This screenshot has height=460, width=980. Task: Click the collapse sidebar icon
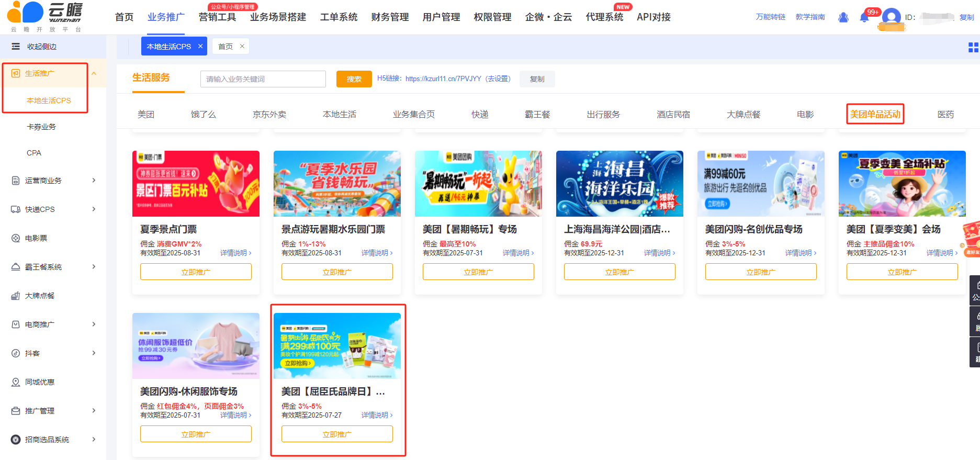pos(16,47)
